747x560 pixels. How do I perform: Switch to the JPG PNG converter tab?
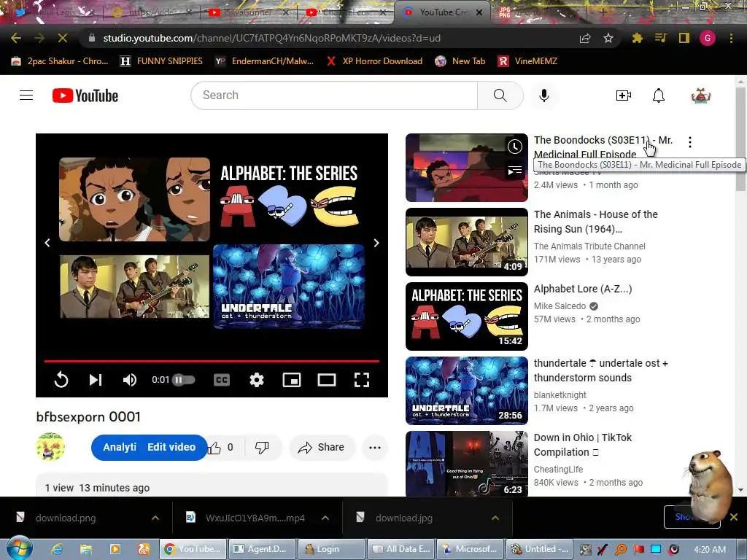click(x=538, y=12)
